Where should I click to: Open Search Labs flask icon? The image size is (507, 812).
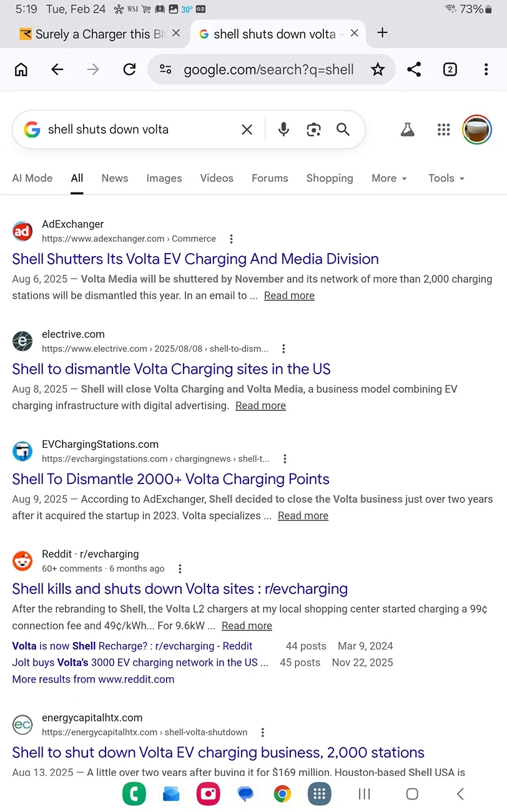point(408,129)
